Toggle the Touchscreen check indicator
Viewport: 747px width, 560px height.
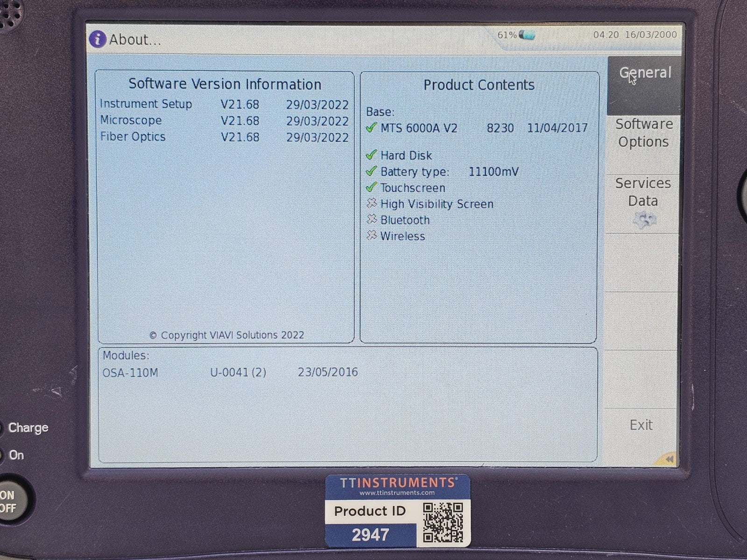coord(372,187)
